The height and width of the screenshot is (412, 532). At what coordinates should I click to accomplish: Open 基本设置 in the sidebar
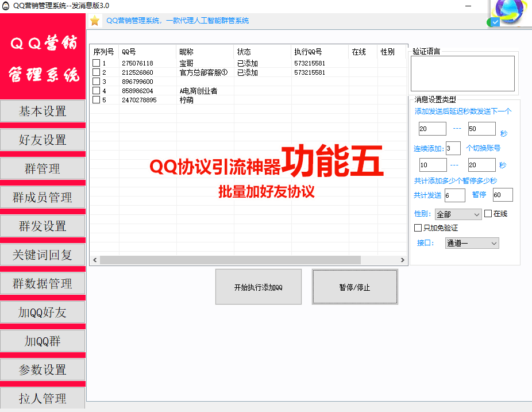(x=43, y=111)
